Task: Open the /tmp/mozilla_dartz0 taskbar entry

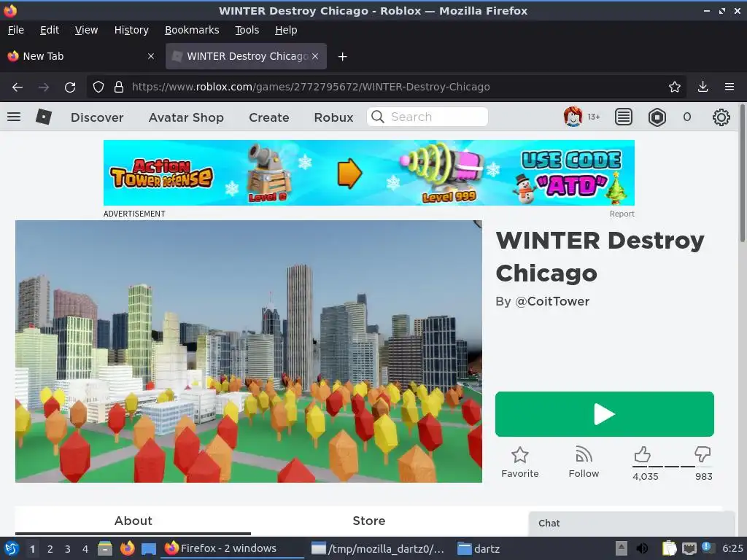Action: click(378, 548)
